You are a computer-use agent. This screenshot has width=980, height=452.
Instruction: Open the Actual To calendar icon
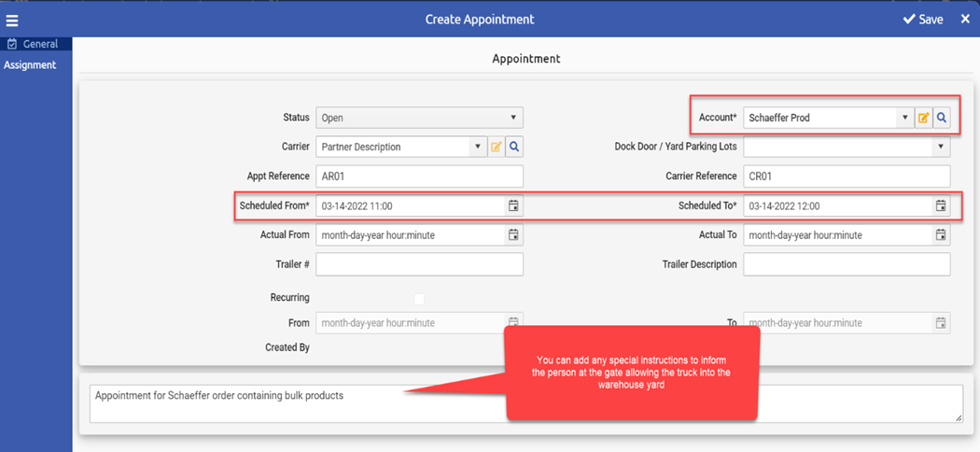pyautogui.click(x=941, y=234)
